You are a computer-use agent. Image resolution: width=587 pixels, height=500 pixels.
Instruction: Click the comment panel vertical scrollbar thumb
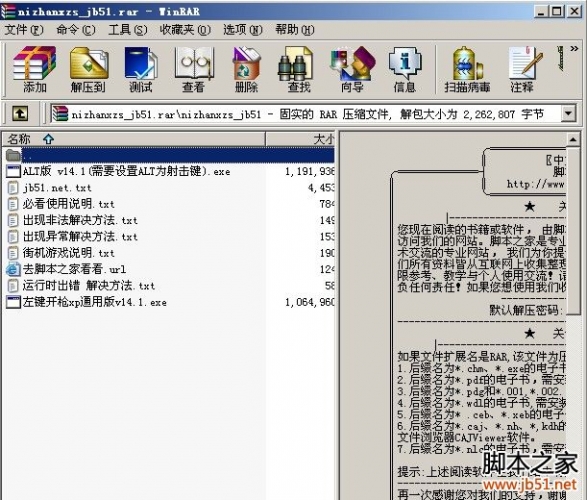[573, 231]
